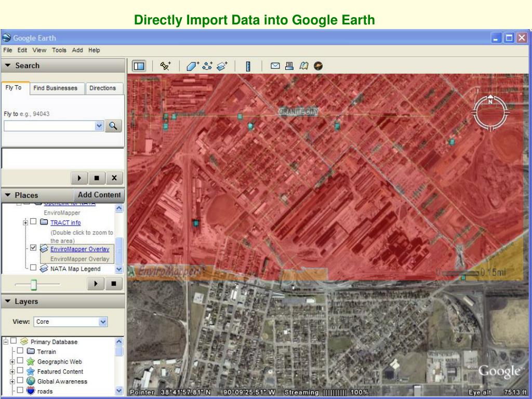
Task: Switch to Directions tab
Action: [104, 88]
